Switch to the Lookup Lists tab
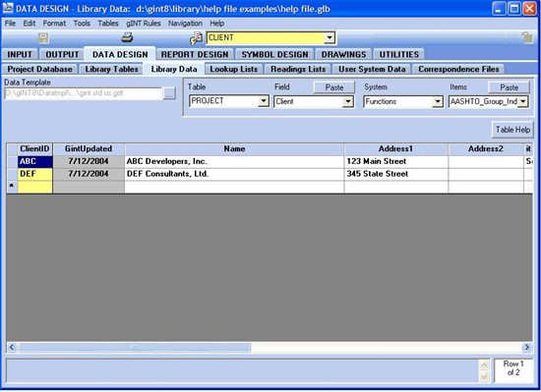The height and width of the screenshot is (392, 541). pos(233,69)
